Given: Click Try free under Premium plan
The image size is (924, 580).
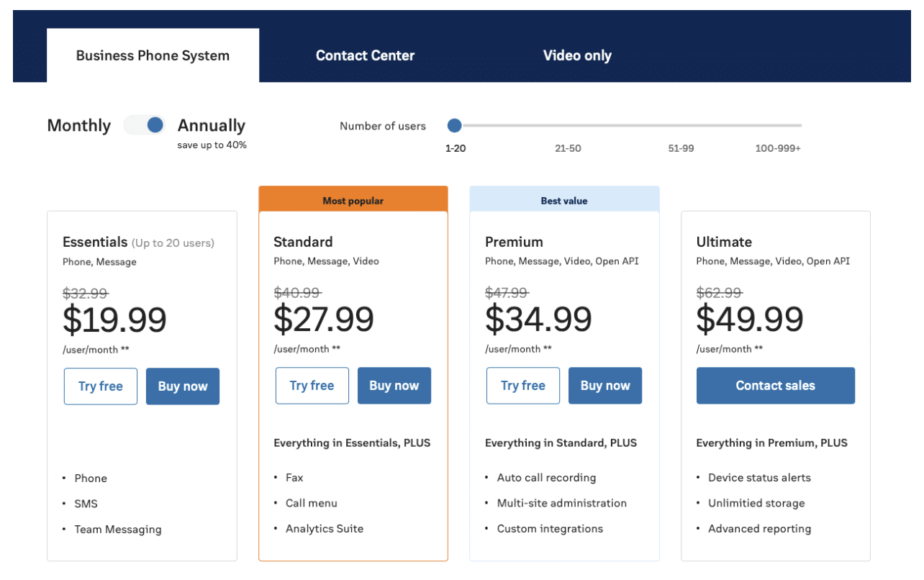Looking at the screenshot, I should (523, 386).
